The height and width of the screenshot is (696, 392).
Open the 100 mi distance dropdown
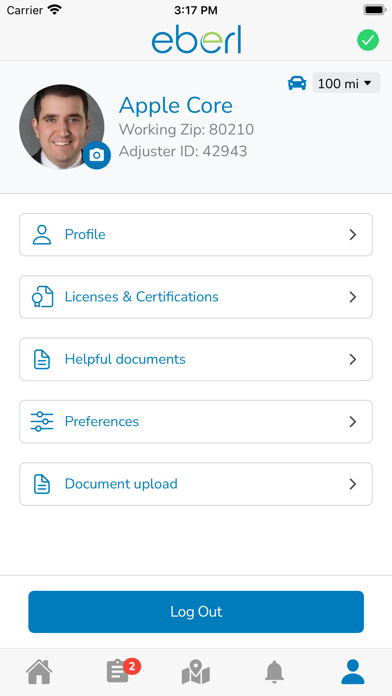coord(346,83)
